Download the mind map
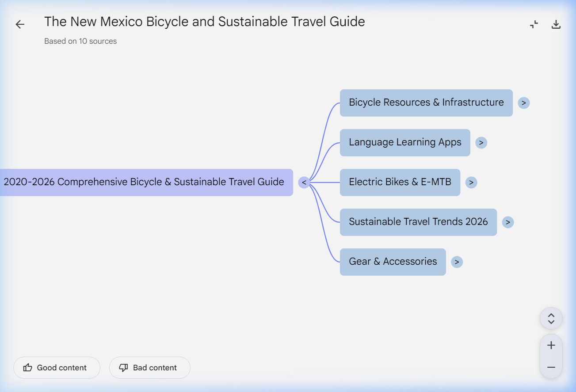576x392 pixels. coord(556,24)
